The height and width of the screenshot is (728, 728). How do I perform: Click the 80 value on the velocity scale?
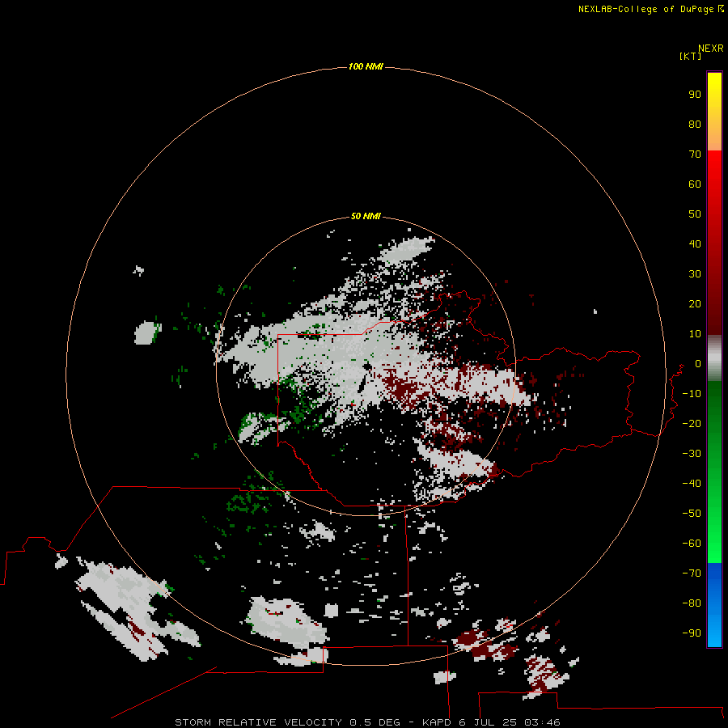tap(695, 125)
